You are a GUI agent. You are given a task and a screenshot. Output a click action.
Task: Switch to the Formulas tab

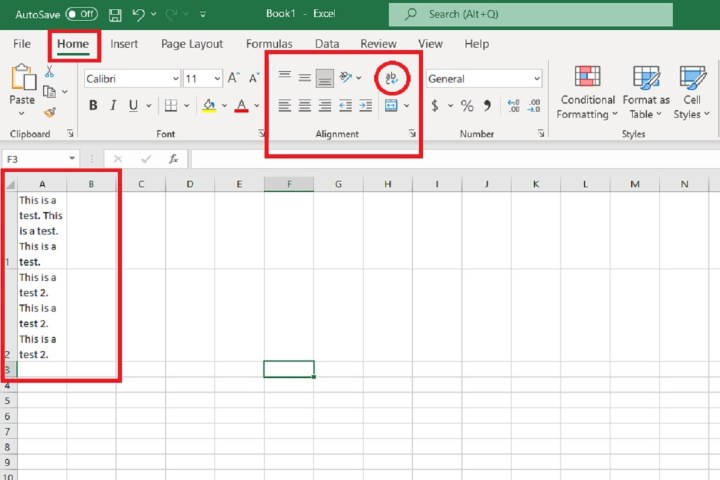coord(269,44)
